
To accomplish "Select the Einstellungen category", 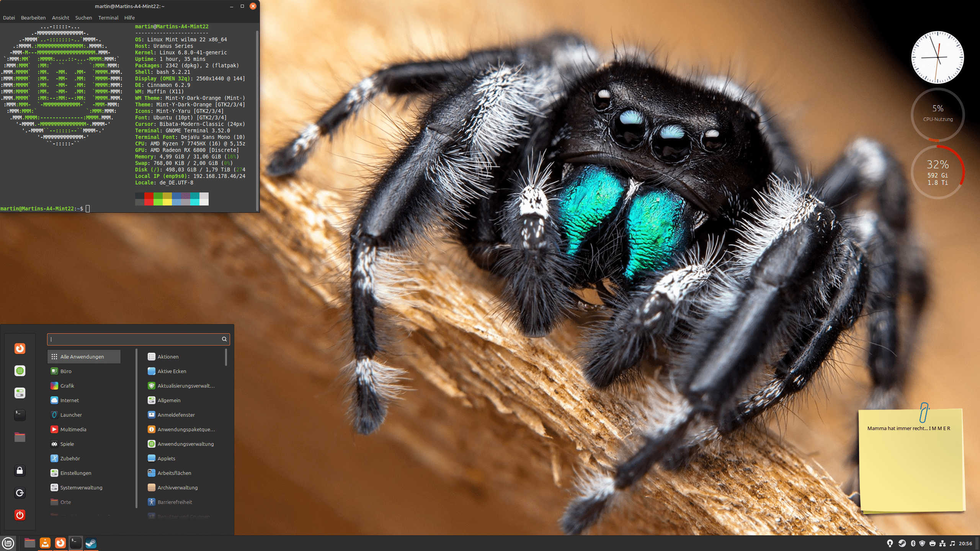I will (84, 473).
